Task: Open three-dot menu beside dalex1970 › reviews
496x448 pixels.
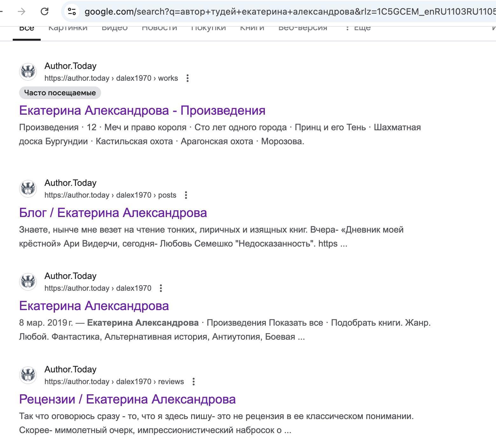Action: 194,382
